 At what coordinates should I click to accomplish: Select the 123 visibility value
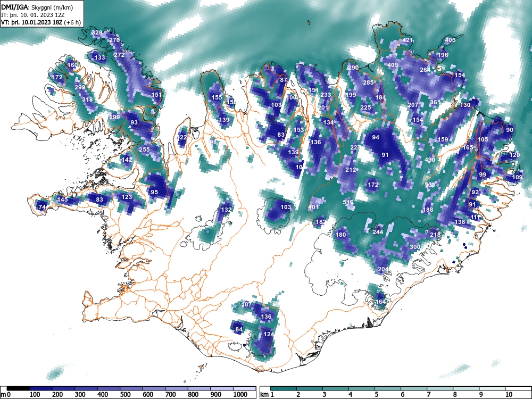pyautogui.click(x=127, y=197)
